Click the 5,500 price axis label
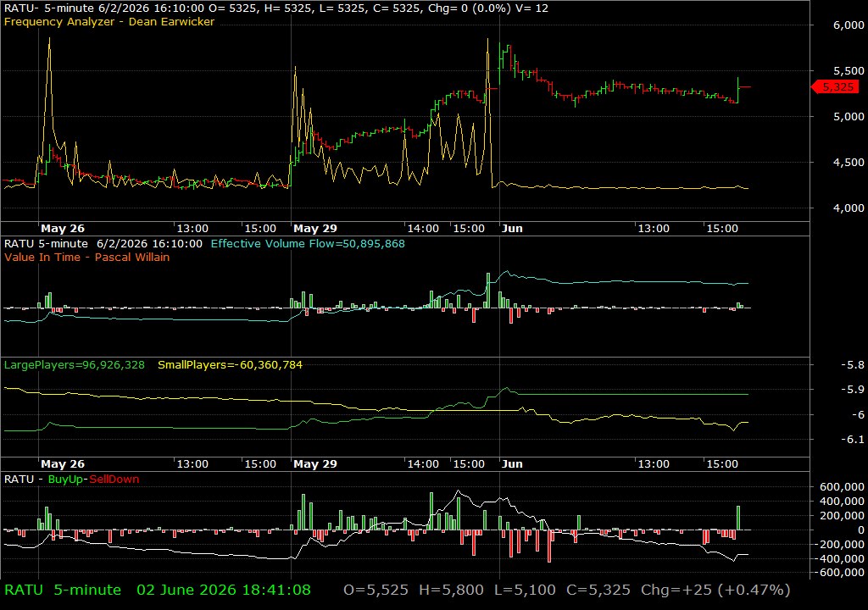The image size is (868, 610). point(848,71)
